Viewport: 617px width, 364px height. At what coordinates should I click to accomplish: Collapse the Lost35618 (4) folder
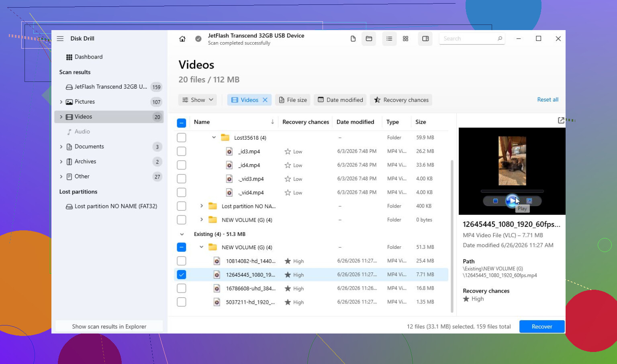[214, 138]
